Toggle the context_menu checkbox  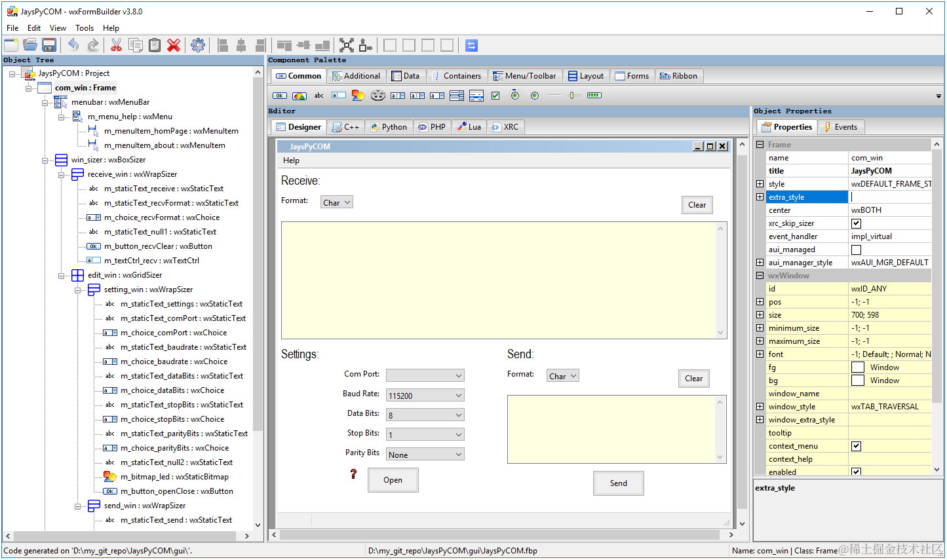tap(856, 446)
